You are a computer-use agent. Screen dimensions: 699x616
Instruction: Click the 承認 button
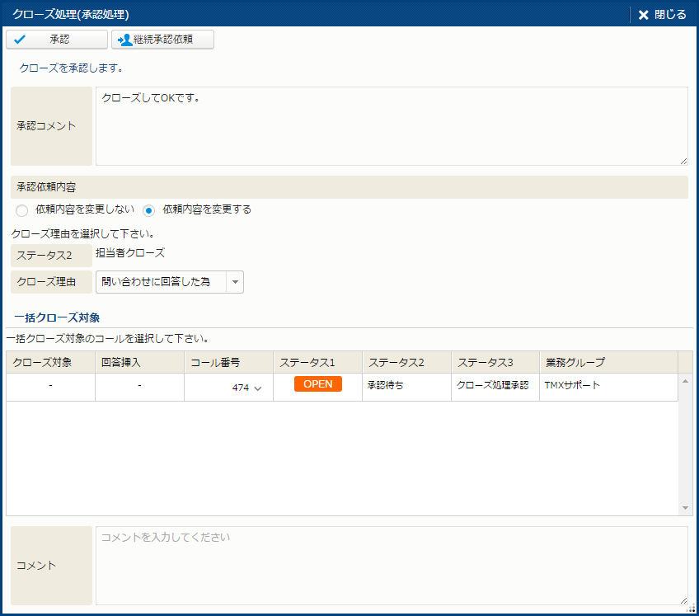coord(57,40)
